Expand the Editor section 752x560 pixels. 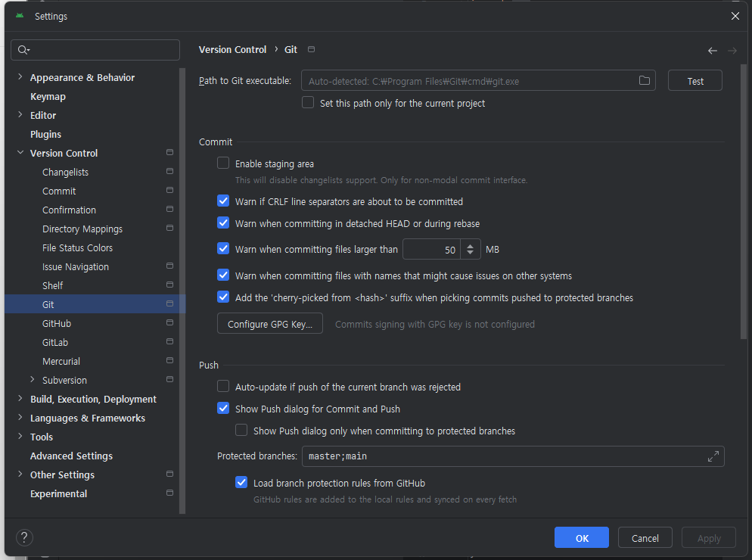[x=20, y=115]
